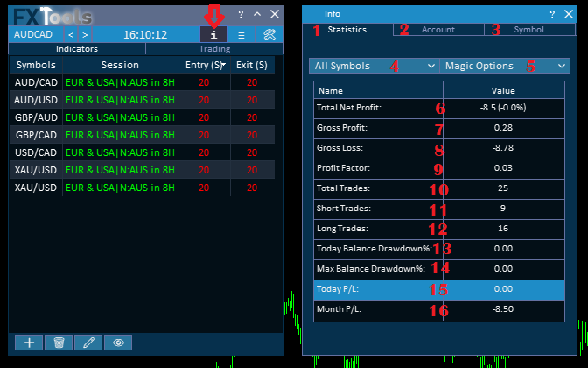
Task: Edit entry with pencil icon
Action: tap(88, 343)
